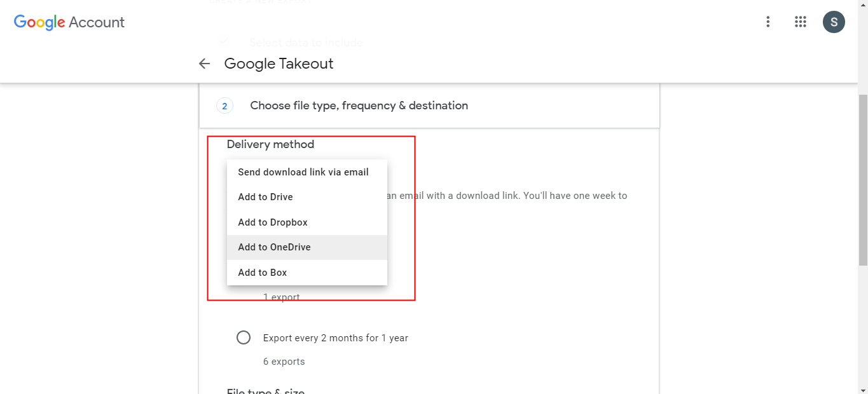Open the three-dot more options menu
The image size is (868, 394).
pyautogui.click(x=768, y=22)
